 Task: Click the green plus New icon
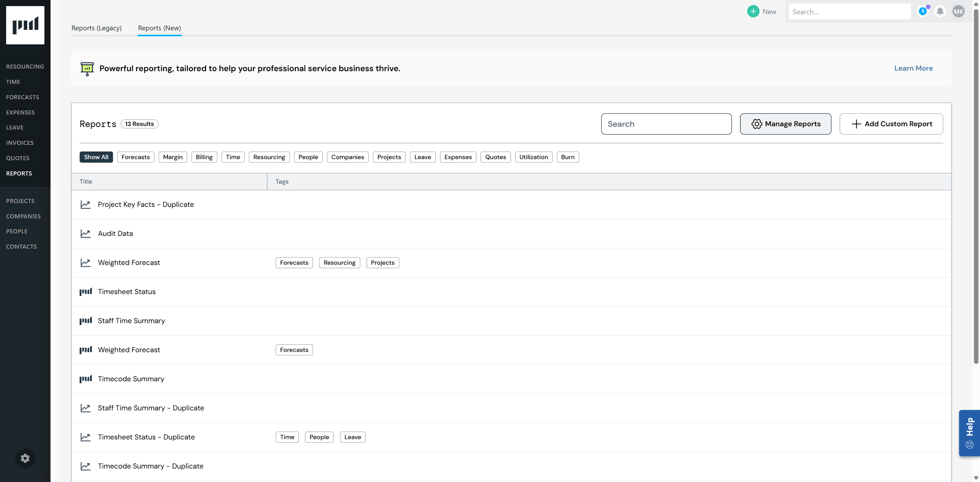753,11
